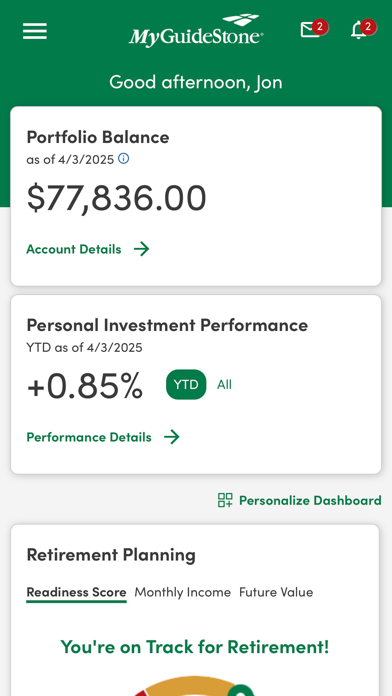
Task: Switch to the Future Value tab
Action: click(276, 592)
